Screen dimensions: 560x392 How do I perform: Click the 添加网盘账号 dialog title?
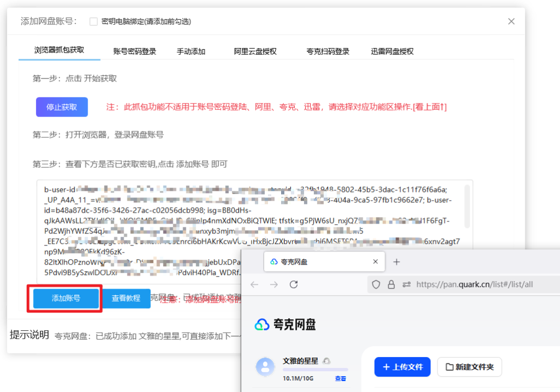coord(48,21)
